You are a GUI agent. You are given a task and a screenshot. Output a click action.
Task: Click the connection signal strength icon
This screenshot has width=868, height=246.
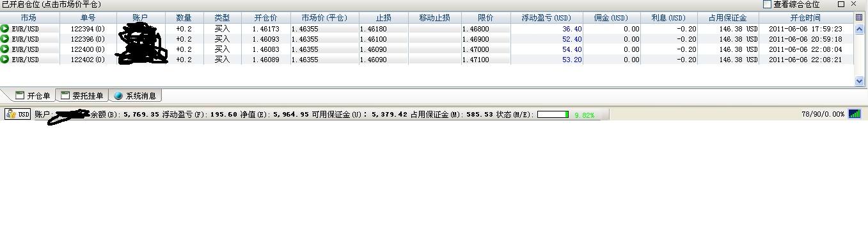point(855,114)
